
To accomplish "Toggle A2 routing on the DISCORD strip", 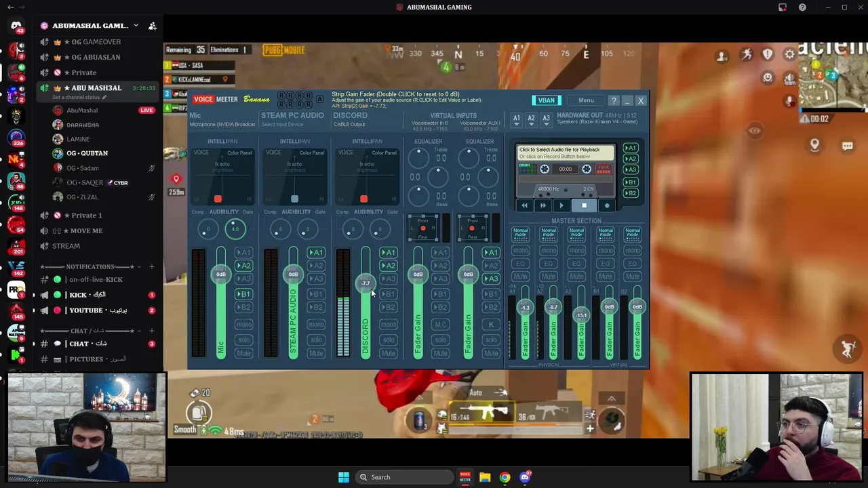I will click(389, 266).
